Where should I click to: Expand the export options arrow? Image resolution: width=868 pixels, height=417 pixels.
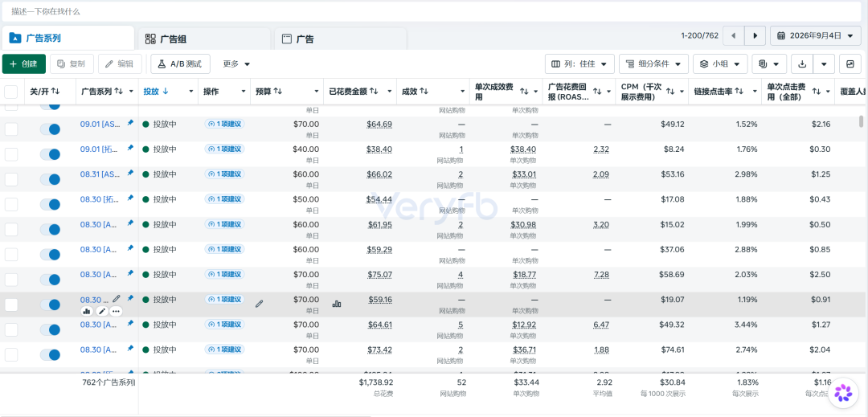[x=824, y=63]
